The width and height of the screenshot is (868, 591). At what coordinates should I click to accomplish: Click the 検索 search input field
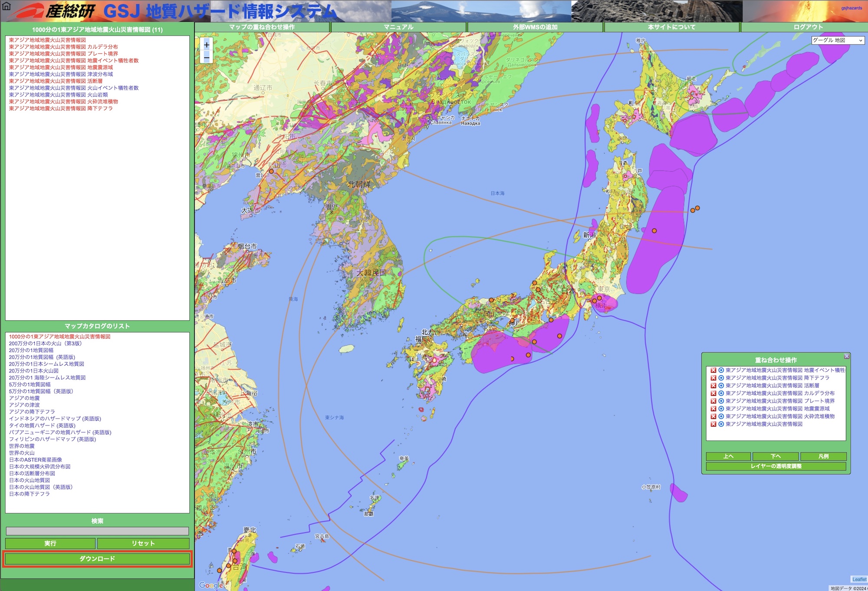[97, 531]
